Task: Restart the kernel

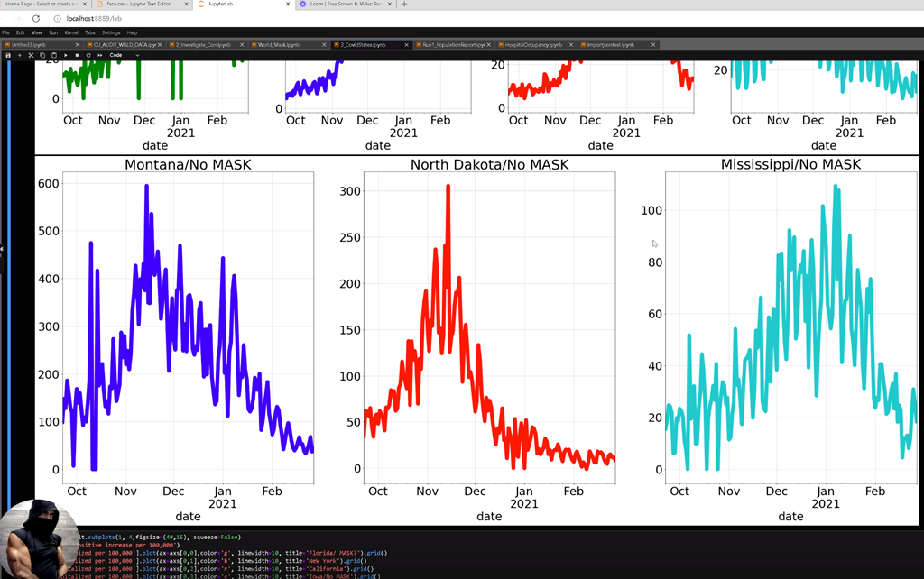Action: click(88, 55)
